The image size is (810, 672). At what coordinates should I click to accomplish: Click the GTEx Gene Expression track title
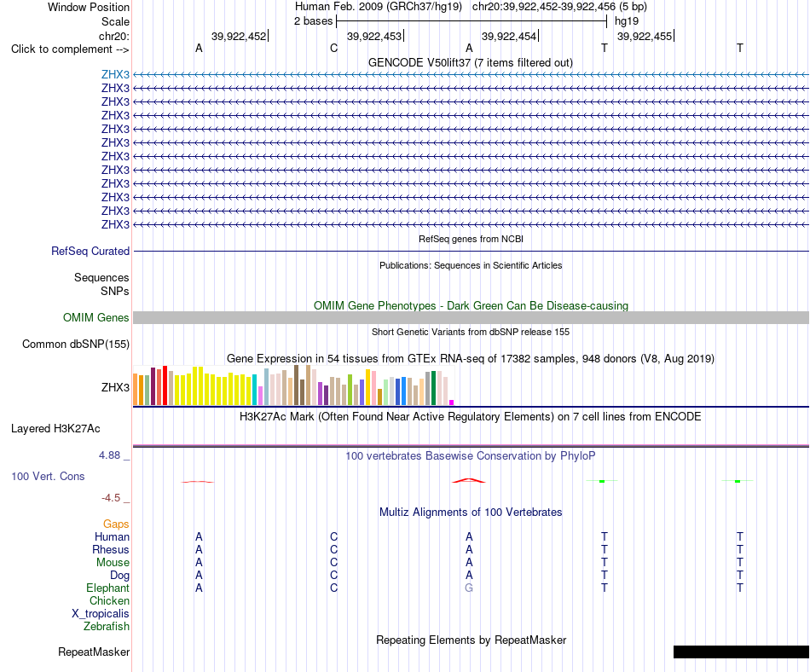pos(471,358)
